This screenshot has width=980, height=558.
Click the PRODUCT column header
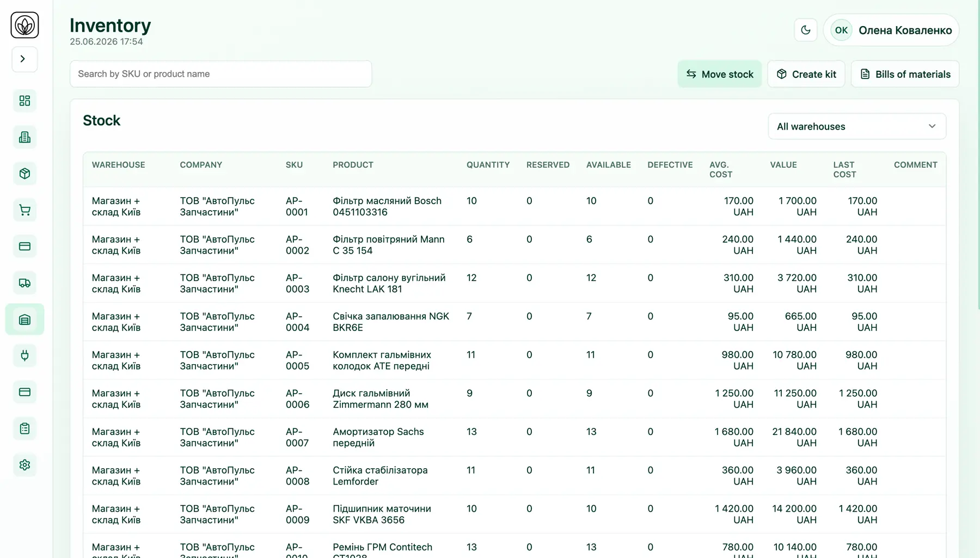pos(353,165)
